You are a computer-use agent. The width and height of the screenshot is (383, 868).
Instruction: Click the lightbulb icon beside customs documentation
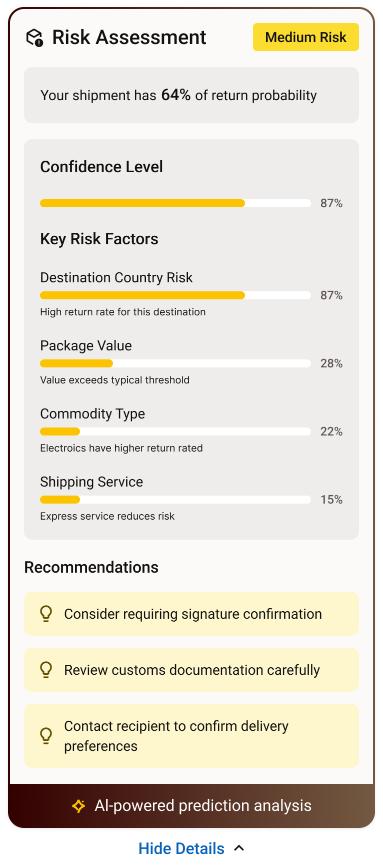[x=46, y=670]
